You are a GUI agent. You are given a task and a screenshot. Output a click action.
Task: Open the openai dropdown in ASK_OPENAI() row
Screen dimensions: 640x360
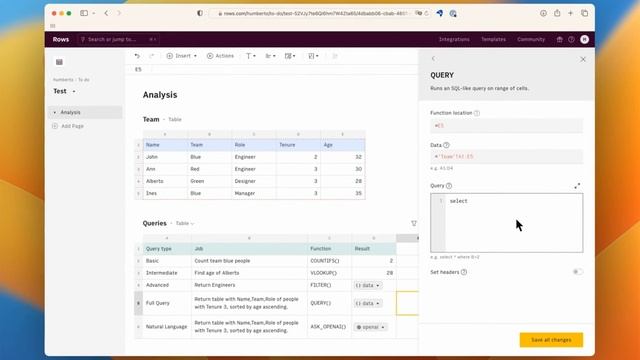[x=371, y=327]
